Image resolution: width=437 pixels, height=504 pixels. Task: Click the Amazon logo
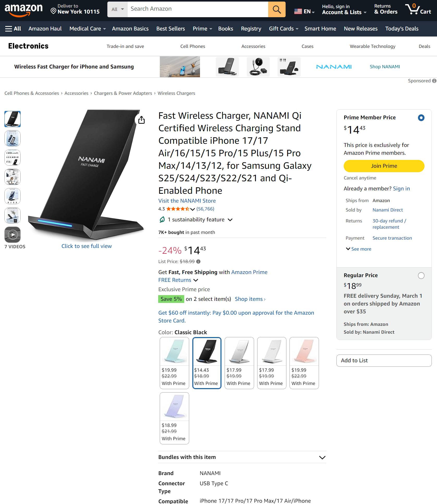pos(23,10)
